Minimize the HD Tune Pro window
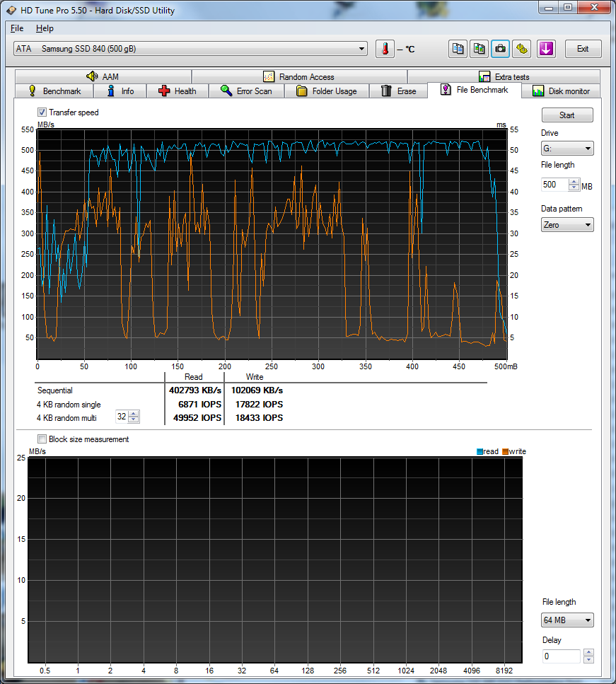The height and width of the screenshot is (684, 616). click(x=549, y=7)
